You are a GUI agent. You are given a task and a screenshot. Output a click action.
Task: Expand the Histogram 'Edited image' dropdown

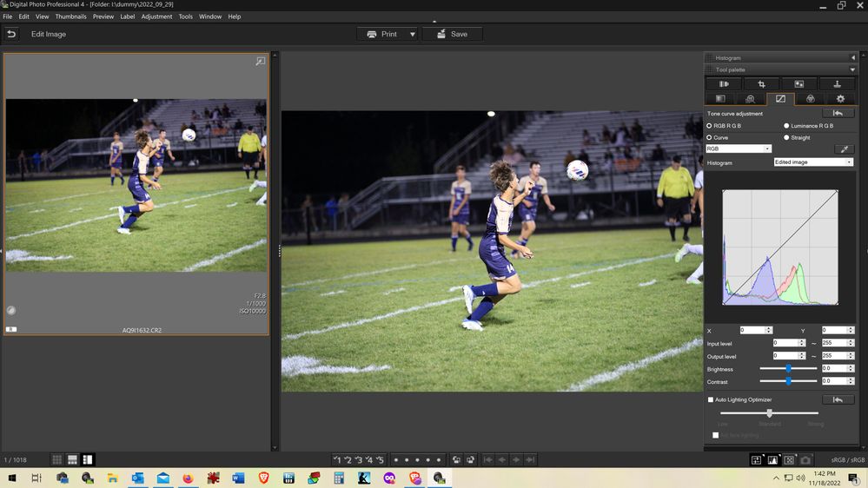pyautogui.click(x=813, y=162)
